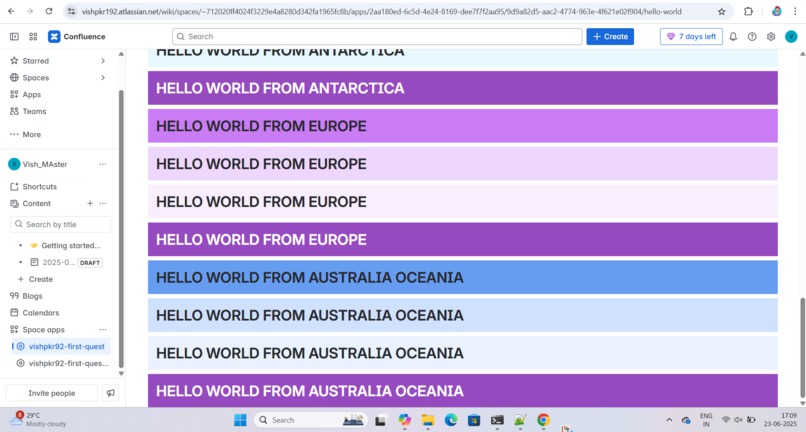Open the Copilot icon on the taskbar
The height and width of the screenshot is (432, 806).
pos(405,420)
